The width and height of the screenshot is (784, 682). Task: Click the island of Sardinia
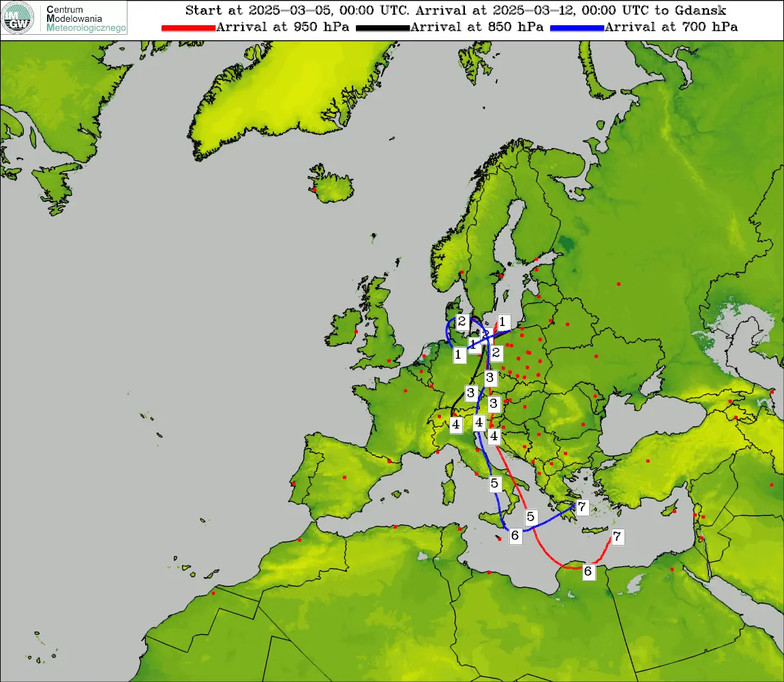point(448,491)
